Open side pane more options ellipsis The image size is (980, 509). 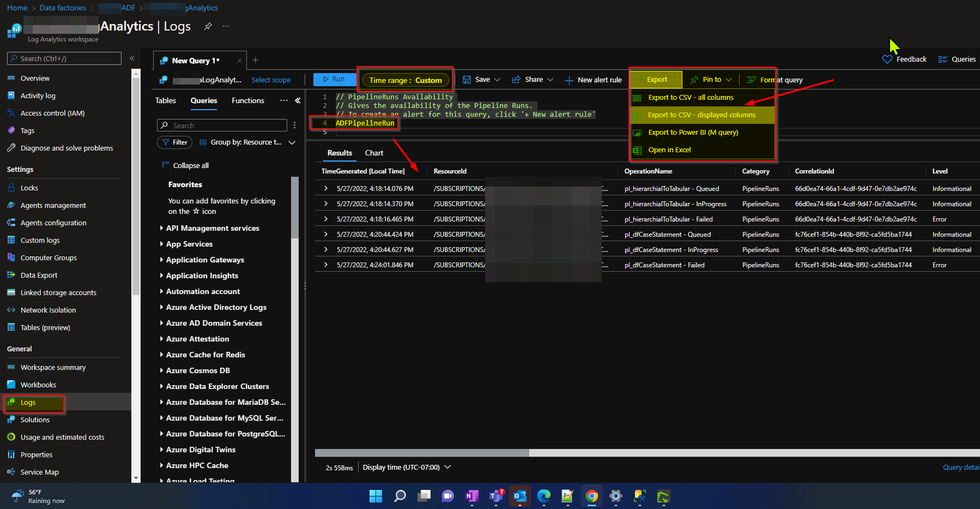[283, 100]
